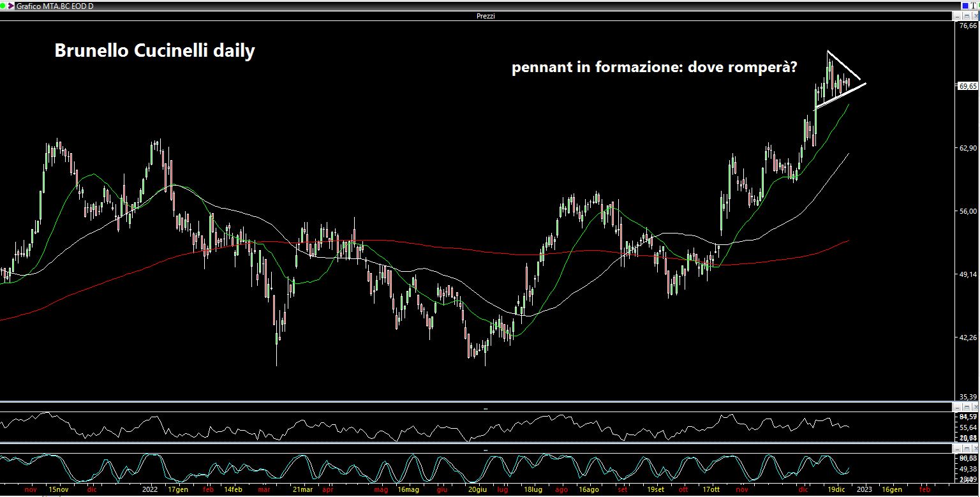Select the text cursor (T) icon in the top-right corner

pos(974,6)
